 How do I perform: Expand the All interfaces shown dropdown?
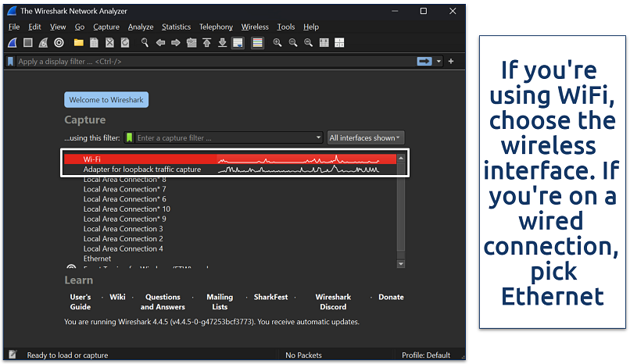pos(365,138)
